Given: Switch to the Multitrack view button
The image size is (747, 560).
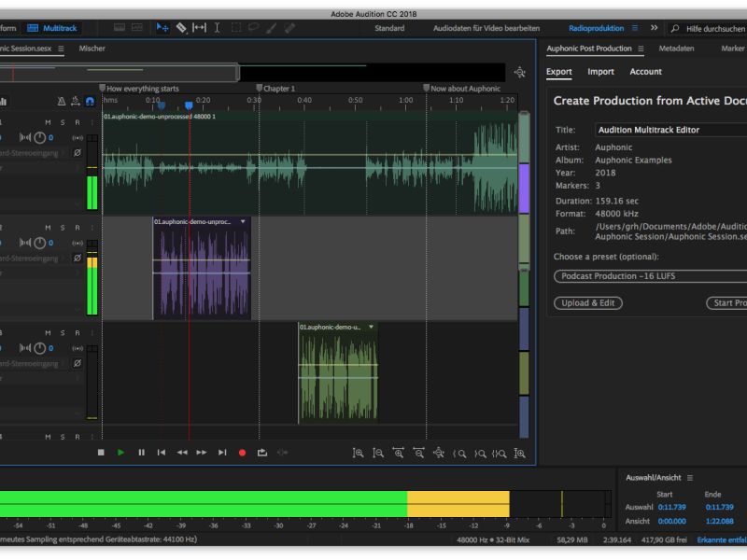Looking at the screenshot, I should point(54,28).
